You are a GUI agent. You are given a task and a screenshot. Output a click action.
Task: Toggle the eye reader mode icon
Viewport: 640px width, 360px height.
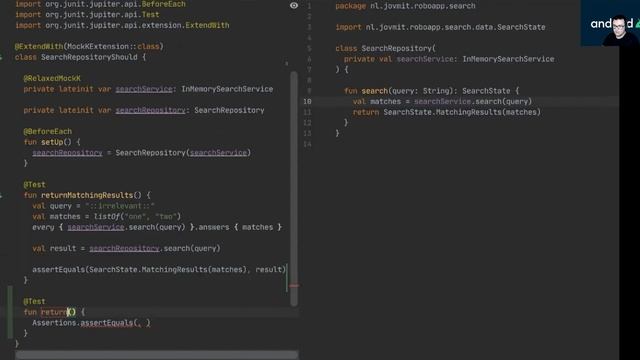[x=294, y=5]
